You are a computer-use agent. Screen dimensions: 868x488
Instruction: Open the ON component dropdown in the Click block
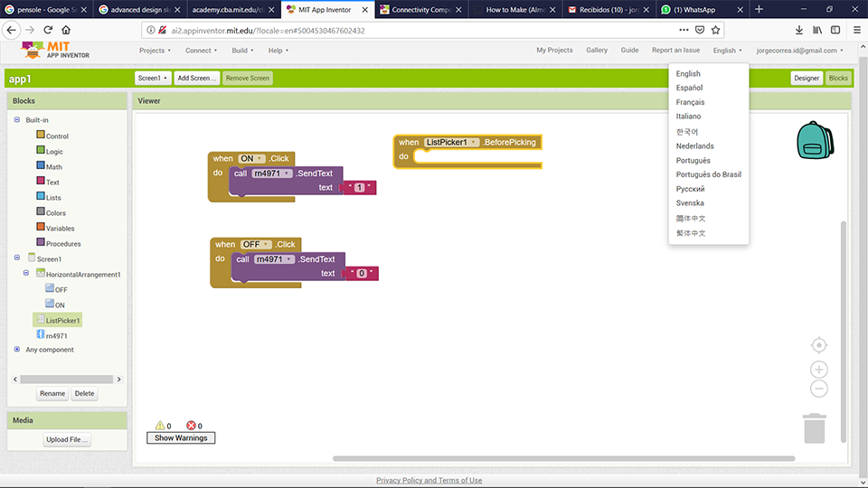(x=252, y=158)
